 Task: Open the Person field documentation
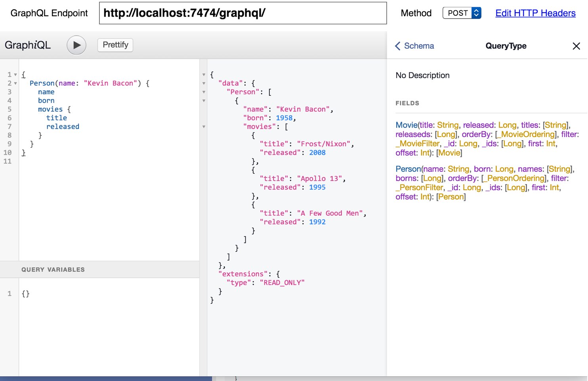click(408, 169)
